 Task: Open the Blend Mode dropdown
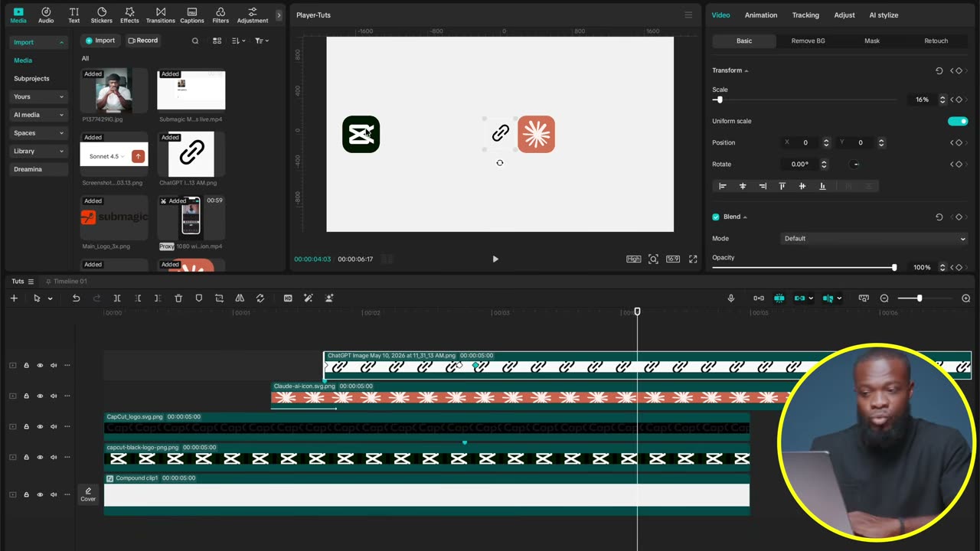pos(874,238)
